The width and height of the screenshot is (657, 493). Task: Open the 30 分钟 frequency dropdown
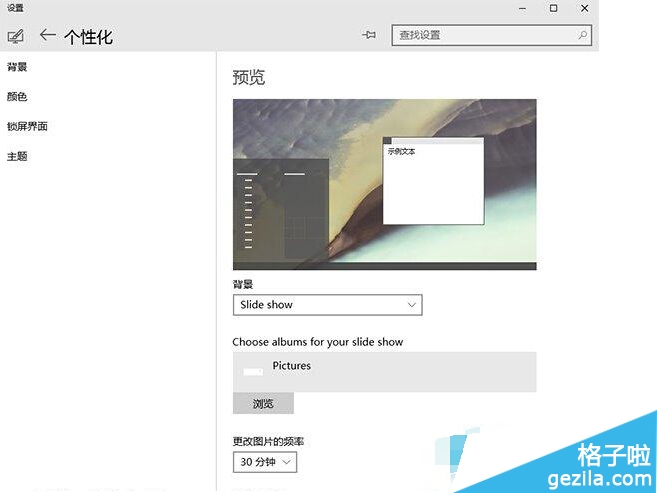pos(265,462)
